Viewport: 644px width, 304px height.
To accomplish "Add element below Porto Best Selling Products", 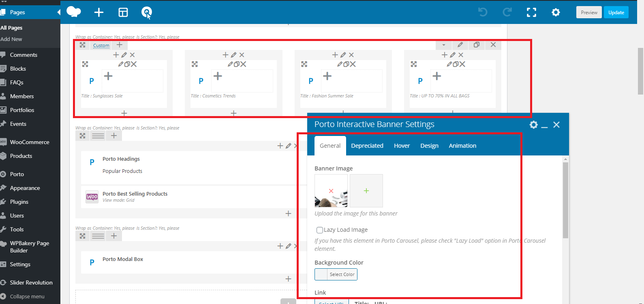I will [289, 213].
